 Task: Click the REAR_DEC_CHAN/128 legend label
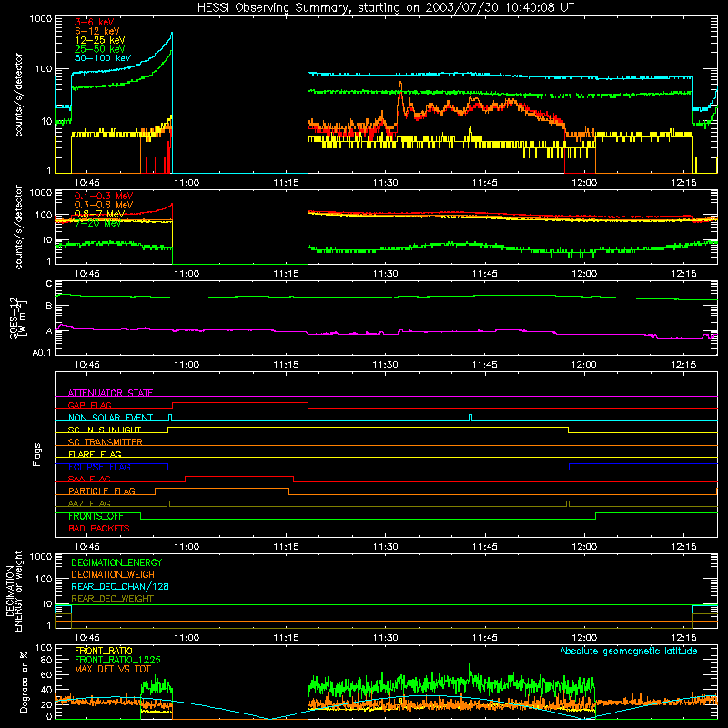[120, 586]
